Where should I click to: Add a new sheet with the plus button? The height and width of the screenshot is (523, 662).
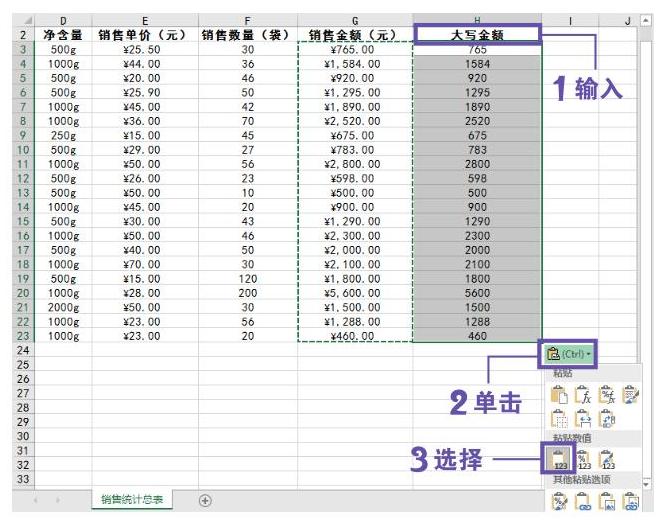[x=205, y=500]
